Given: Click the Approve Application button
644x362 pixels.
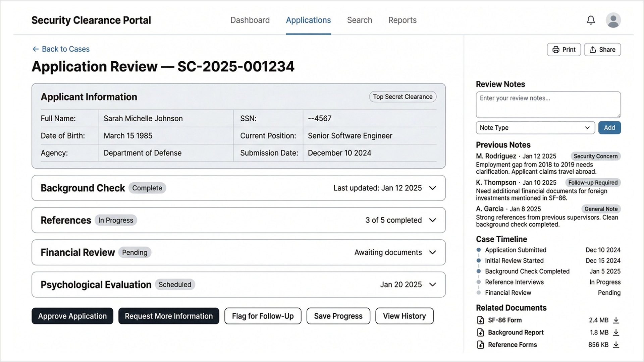Looking at the screenshot, I should pos(72,316).
